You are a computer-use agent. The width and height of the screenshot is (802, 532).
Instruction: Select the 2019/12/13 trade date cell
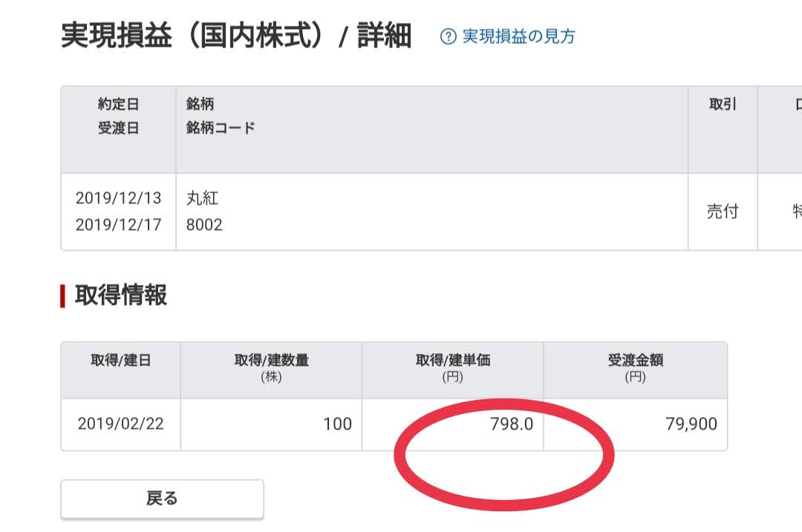[118, 198]
